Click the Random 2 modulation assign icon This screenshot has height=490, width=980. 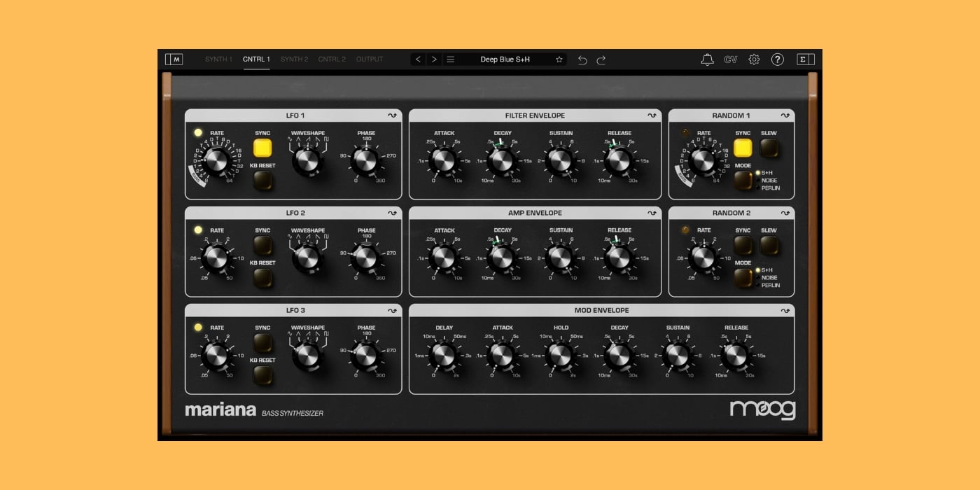click(785, 213)
